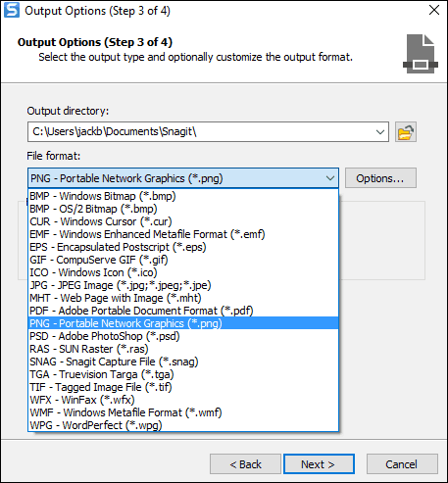Collapse the File format combo box
The image size is (448, 483).
coord(330,178)
